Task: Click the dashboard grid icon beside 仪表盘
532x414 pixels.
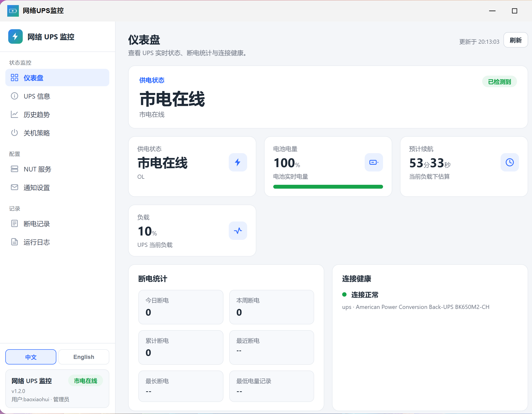Action: click(x=14, y=78)
